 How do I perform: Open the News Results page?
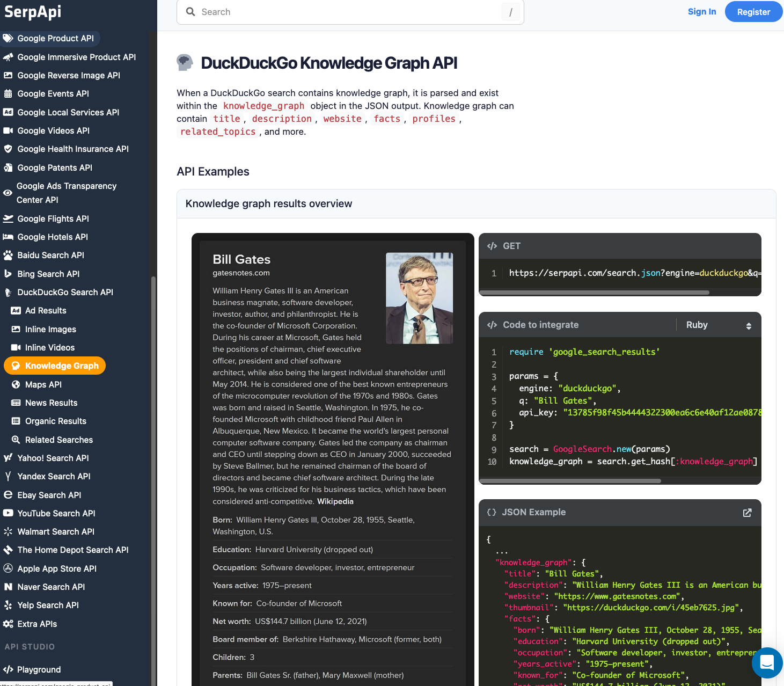[51, 403]
